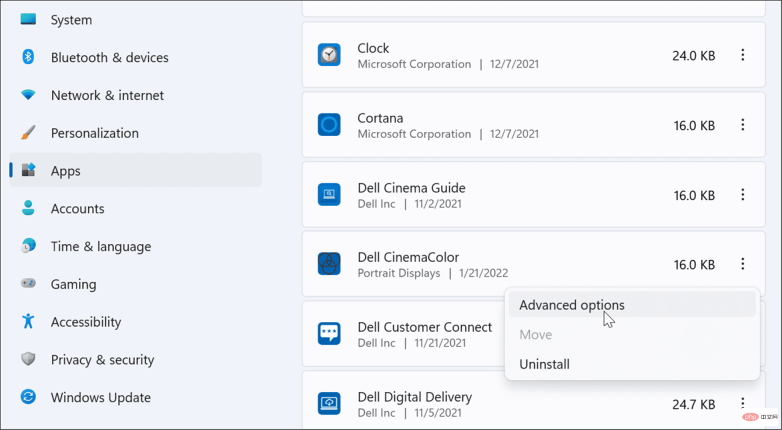Click the Bluetooth icon in sidebar
This screenshot has width=782, height=430.
28,57
